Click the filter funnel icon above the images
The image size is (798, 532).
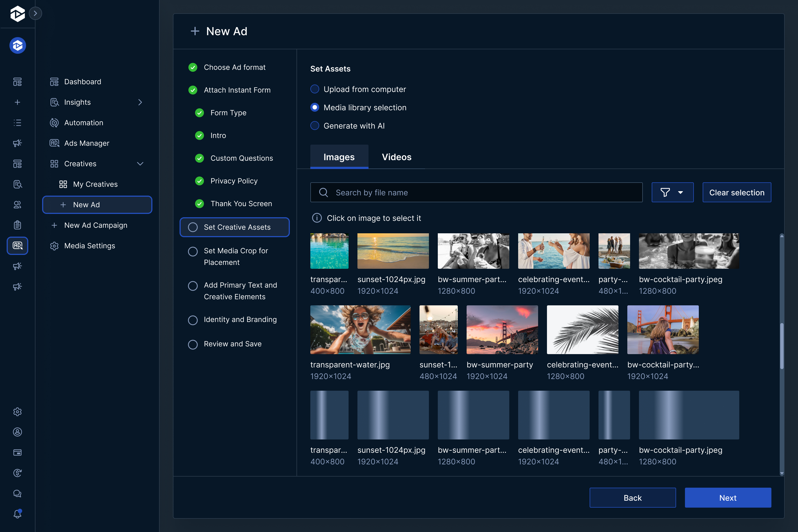(x=665, y=192)
